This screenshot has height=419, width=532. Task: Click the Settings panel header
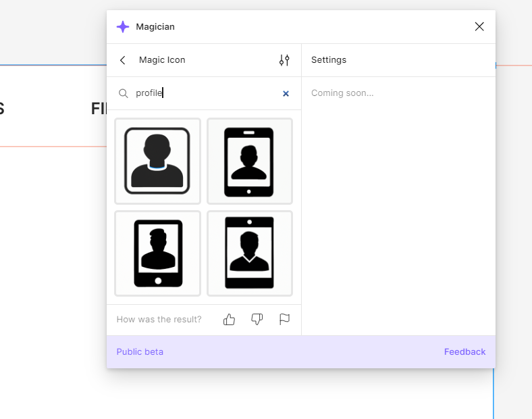click(x=329, y=60)
